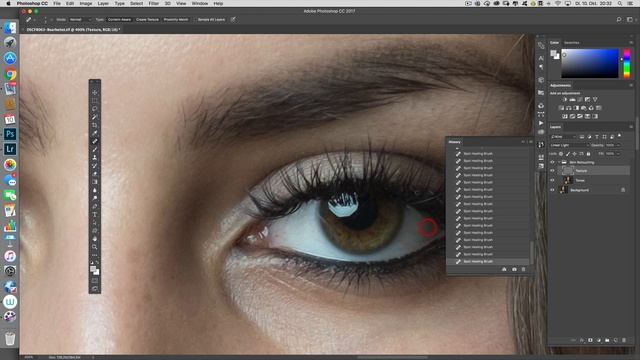Open the Filter menu
640x360 pixels.
[x=153, y=3]
